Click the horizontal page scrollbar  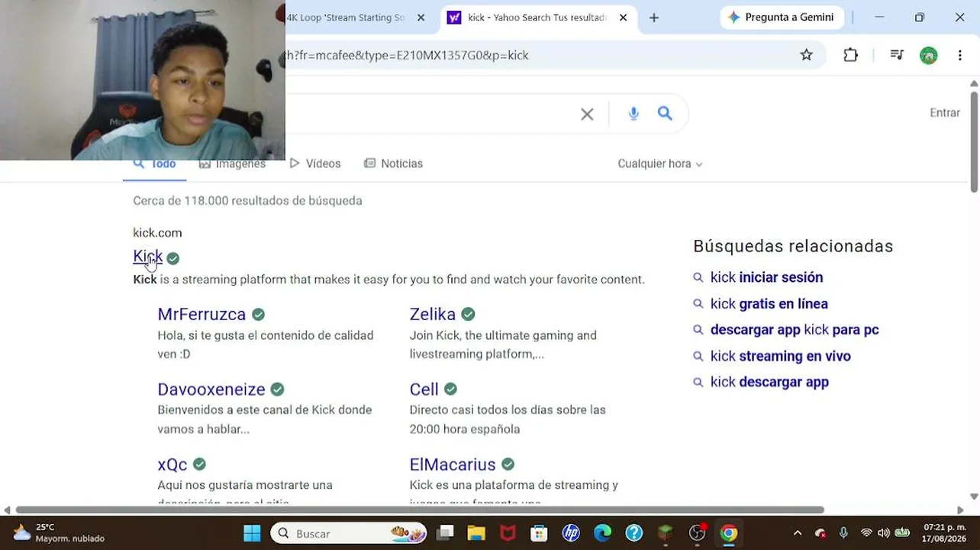click(x=420, y=510)
